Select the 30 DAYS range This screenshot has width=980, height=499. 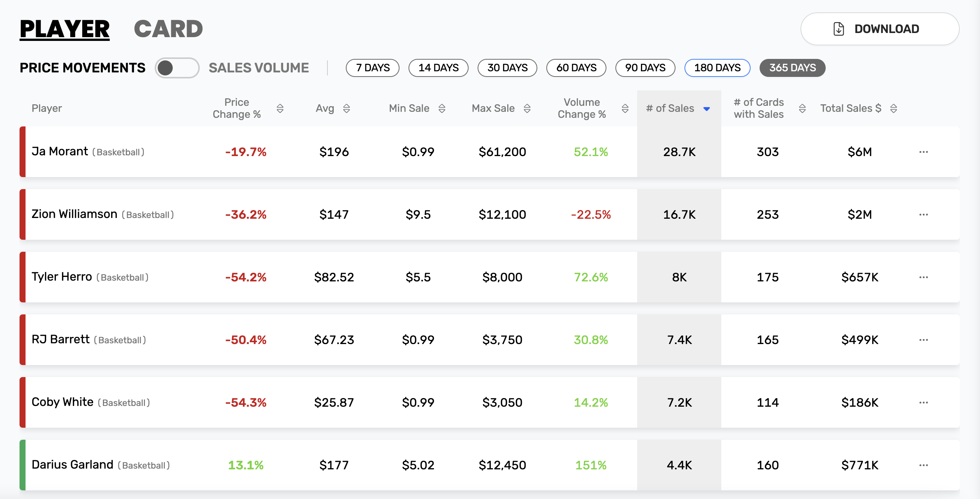tap(507, 68)
